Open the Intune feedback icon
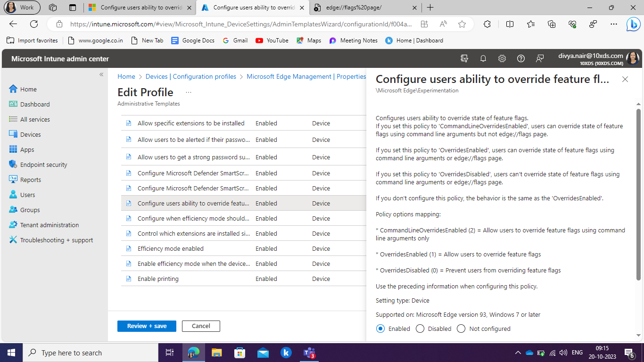644x362 pixels. (x=540, y=58)
